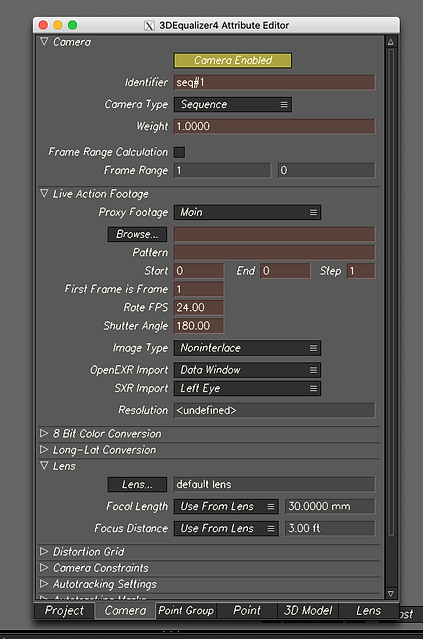Screen dimensions: 423x639
Task: Click the second Frame Range field
Action: pos(326,170)
